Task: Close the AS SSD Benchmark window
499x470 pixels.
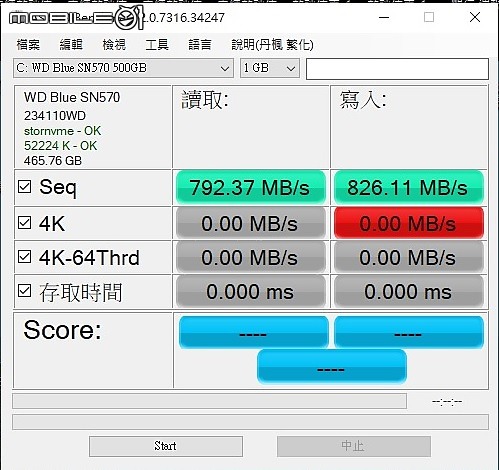Action: [x=475, y=17]
